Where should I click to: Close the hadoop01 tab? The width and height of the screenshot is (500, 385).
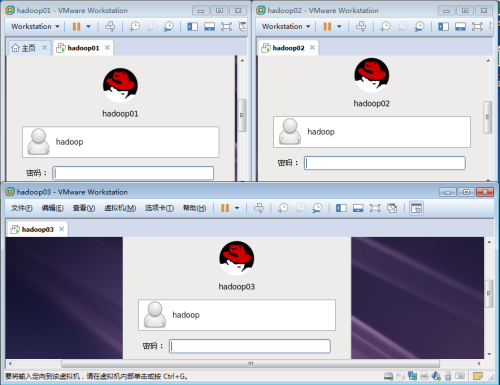pos(107,48)
